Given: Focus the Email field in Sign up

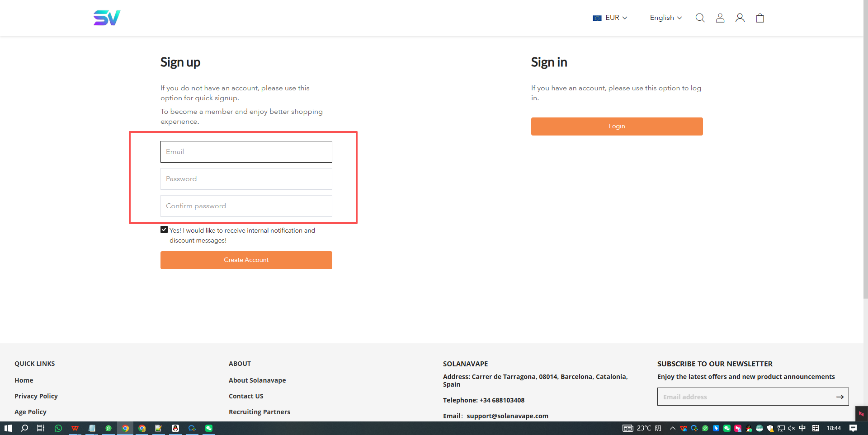Looking at the screenshot, I should pyautogui.click(x=246, y=152).
